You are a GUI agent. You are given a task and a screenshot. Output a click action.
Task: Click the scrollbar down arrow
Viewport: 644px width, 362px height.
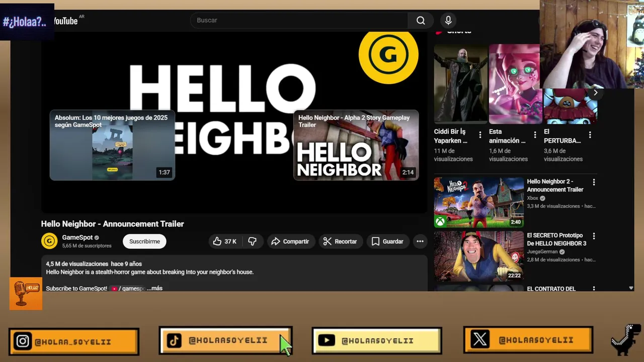(631, 288)
